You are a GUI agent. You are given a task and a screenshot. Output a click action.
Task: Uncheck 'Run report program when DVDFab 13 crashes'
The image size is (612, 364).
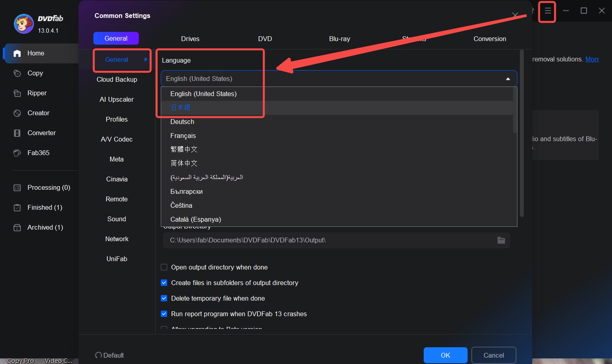[x=164, y=314]
